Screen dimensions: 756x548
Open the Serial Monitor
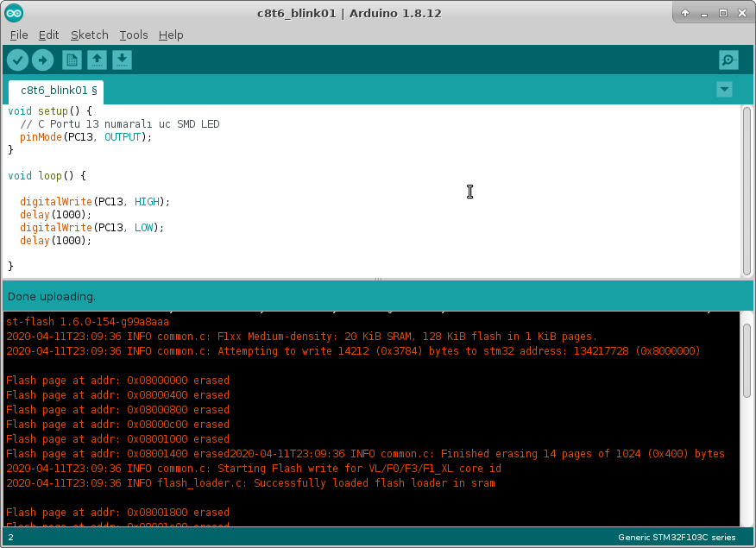[x=728, y=60]
